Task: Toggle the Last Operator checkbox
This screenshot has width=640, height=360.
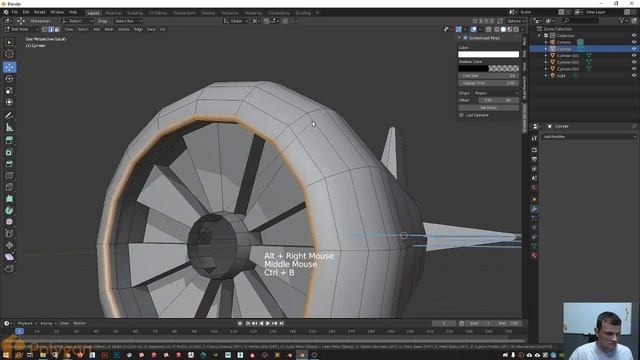Action: (x=462, y=115)
